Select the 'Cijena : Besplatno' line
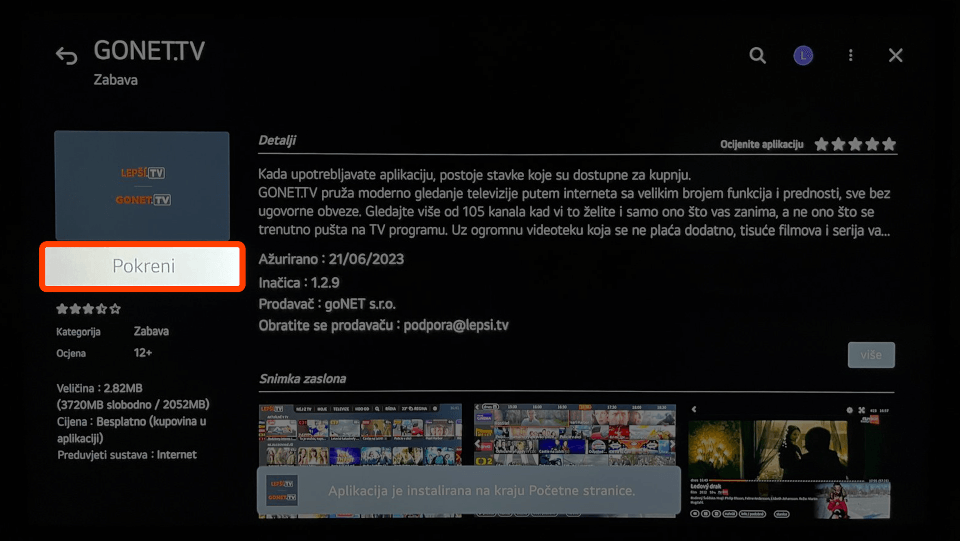This screenshot has height=541, width=960. coord(132,430)
